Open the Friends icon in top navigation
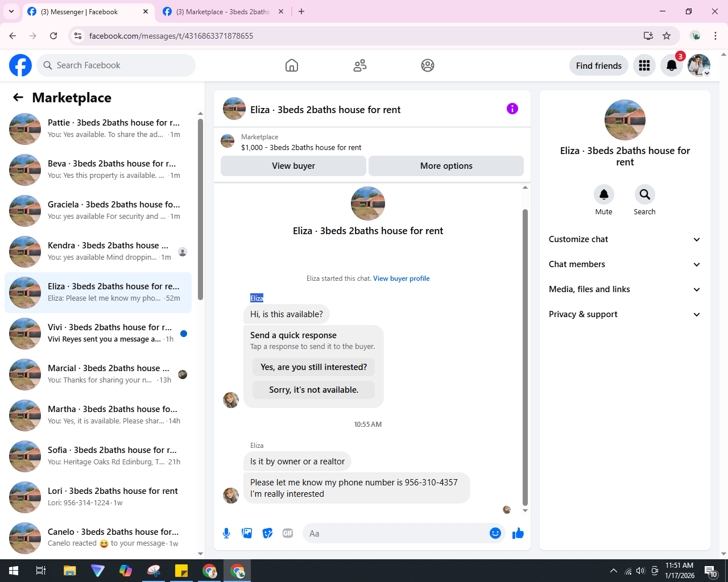728x582 pixels. coord(360,65)
